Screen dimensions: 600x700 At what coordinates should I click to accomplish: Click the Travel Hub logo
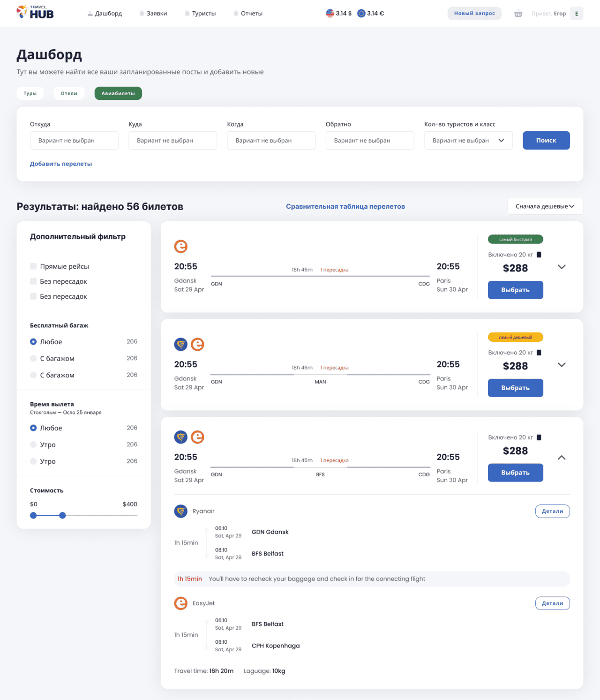click(35, 13)
